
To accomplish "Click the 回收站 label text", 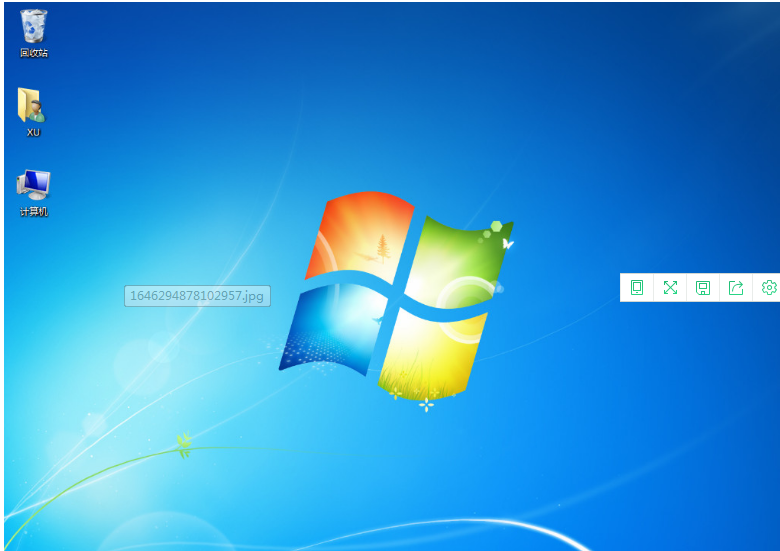I will pyautogui.click(x=34, y=53).
